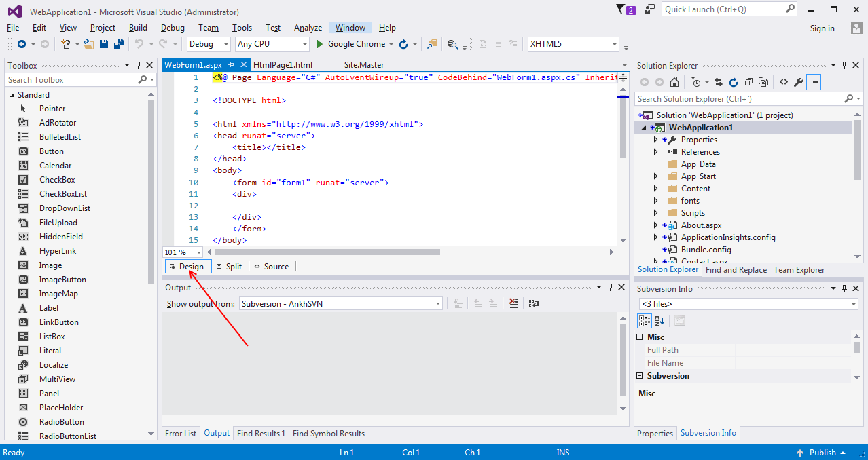Pin the Output window
Screen dimensions: 868x460
[x=610, y=287]
